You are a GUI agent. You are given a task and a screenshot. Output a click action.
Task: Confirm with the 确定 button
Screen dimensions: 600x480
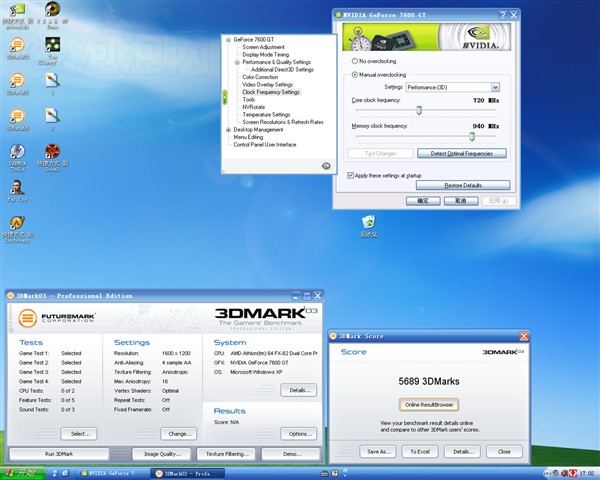423,201
